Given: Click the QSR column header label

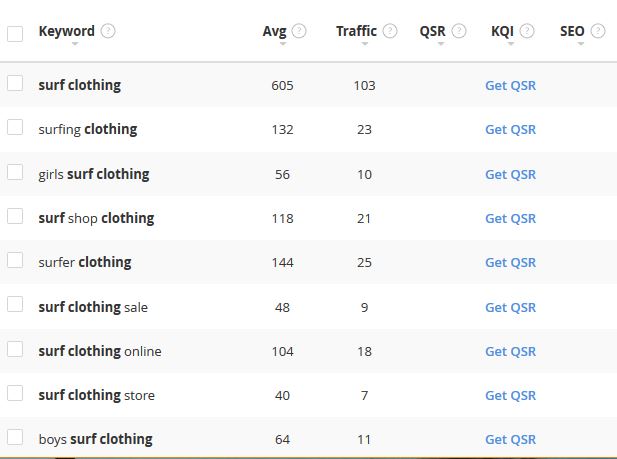Looking at the screenshot, I should coord(433,31).
